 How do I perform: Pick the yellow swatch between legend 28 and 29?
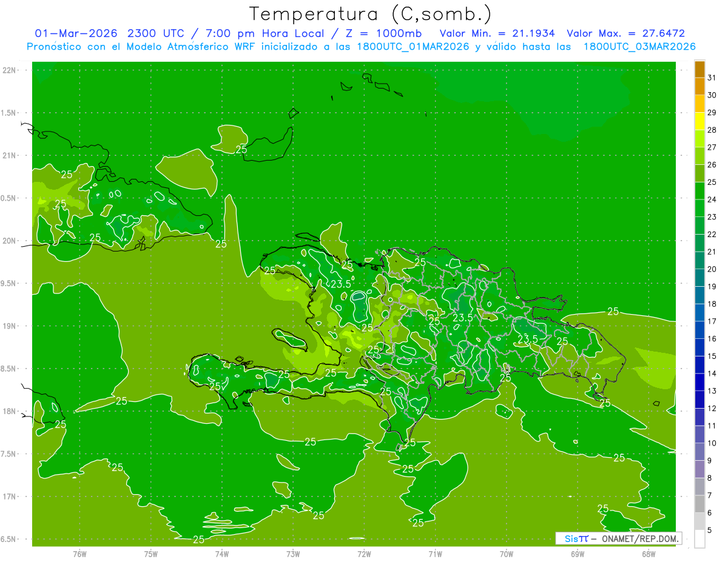(x=699, y=121)
